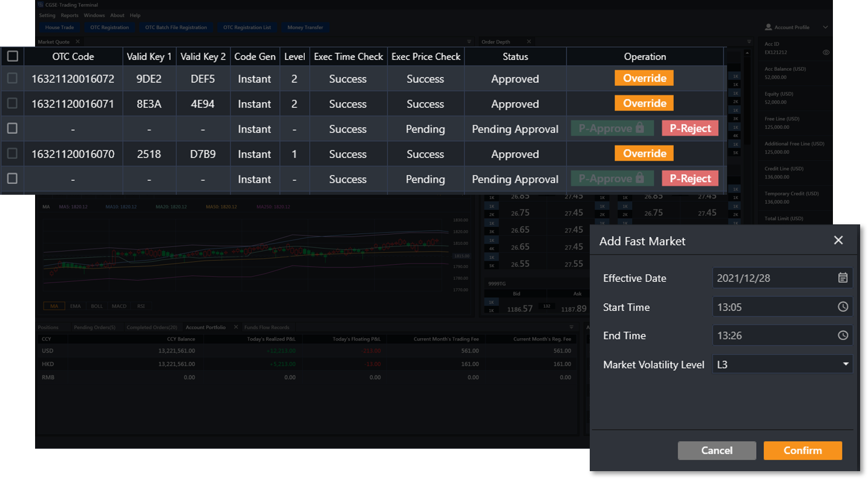Close the Market Quote tab
The image size is (868, 479).
tap(78, 42)
